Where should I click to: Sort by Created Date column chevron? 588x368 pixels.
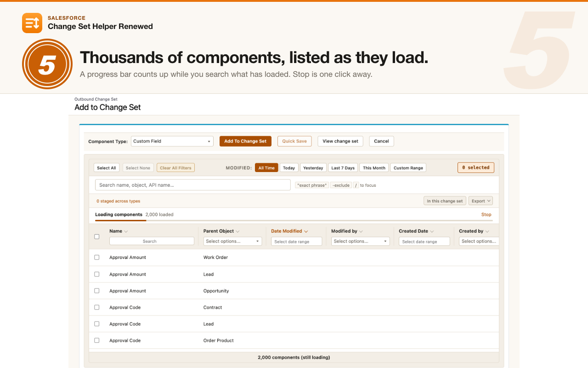tap(432, 231)
